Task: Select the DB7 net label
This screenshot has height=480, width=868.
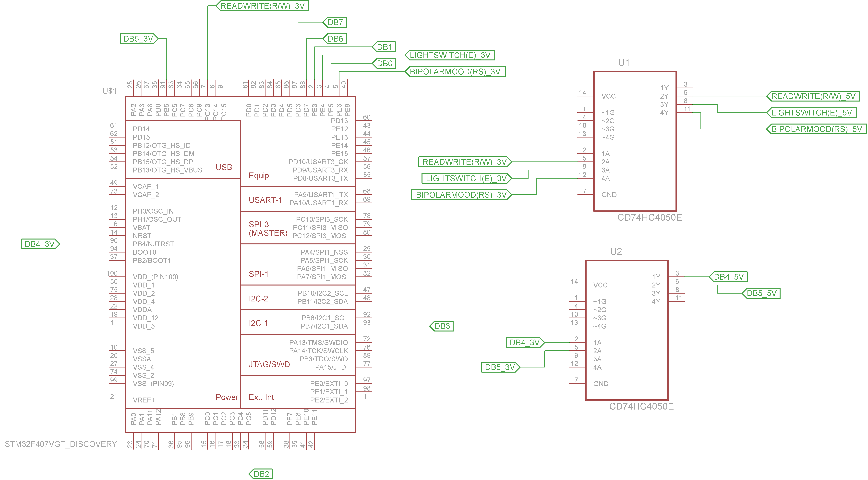Action: 335,22
